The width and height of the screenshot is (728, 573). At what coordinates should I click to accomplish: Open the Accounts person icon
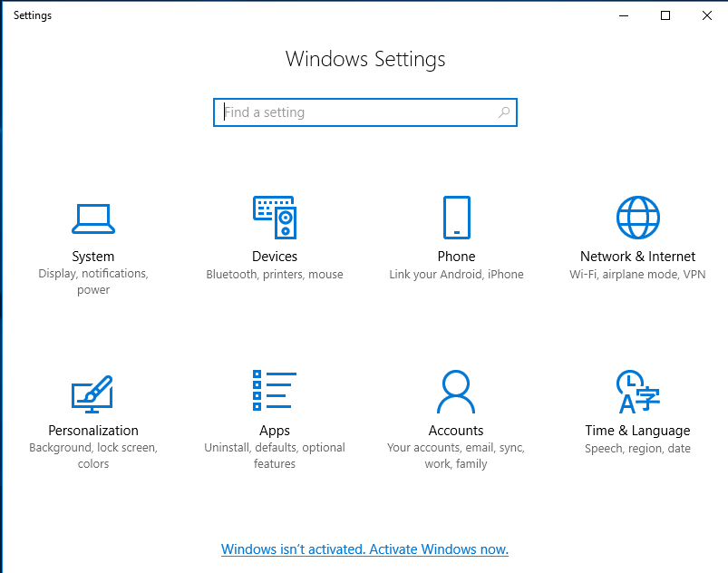pos(456,392)
